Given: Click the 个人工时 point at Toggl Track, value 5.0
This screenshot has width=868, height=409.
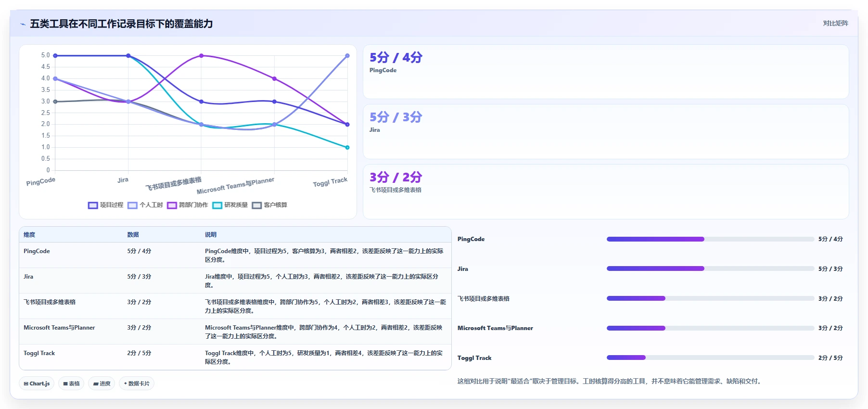Looking at the screenshot, I should 347,56.
